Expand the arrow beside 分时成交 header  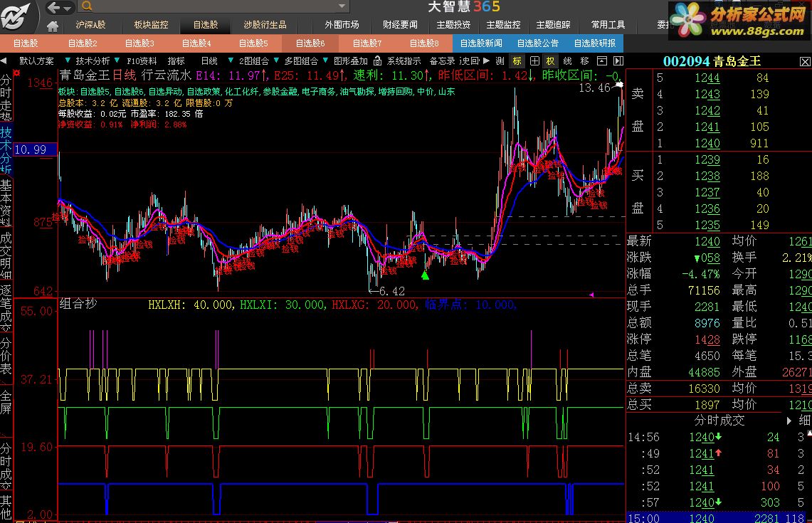(789, 421)
